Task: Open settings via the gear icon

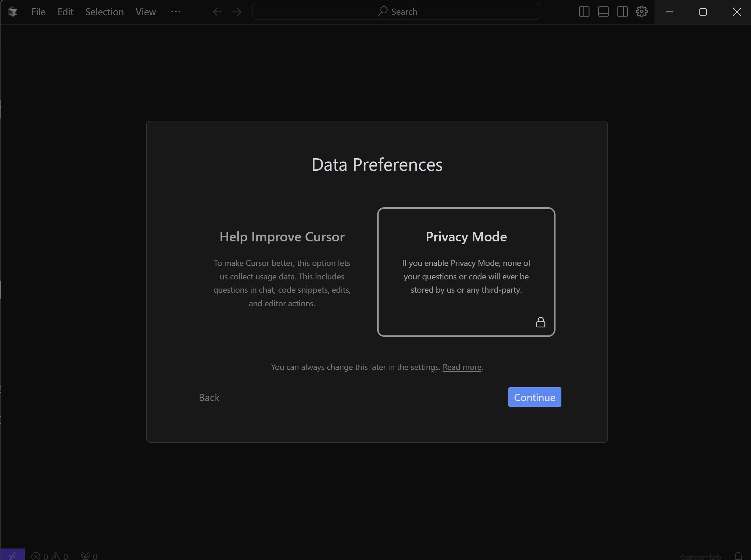Action: pos(642,12)
